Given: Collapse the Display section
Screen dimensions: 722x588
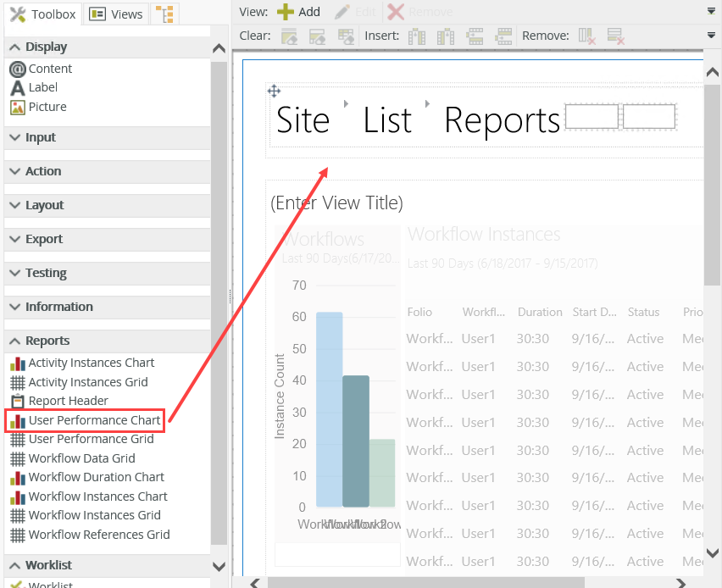Looking at the screenshot, I should [x=46, y=47].
